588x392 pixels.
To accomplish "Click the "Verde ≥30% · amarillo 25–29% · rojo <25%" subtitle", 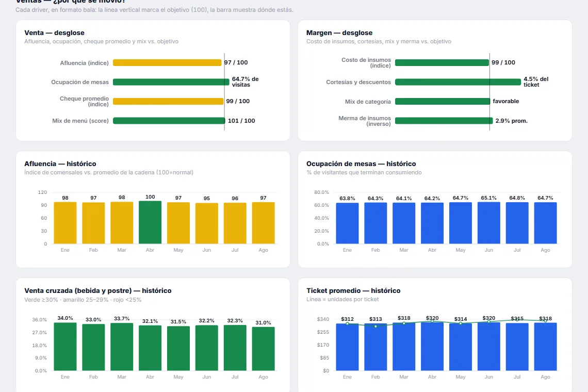I will tap(83, 300).
